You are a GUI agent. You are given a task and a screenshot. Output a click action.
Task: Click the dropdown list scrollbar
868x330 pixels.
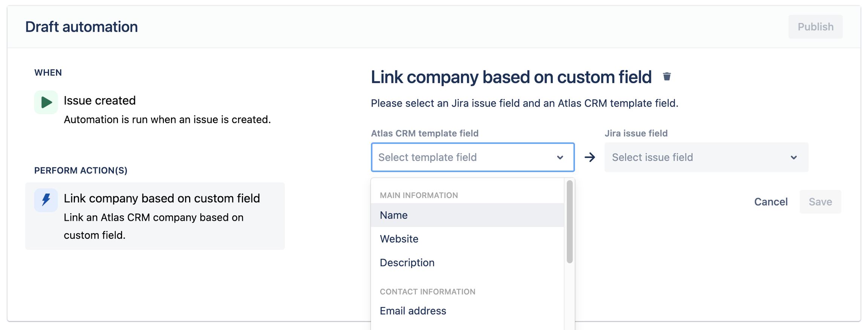[x=570, y=222]
